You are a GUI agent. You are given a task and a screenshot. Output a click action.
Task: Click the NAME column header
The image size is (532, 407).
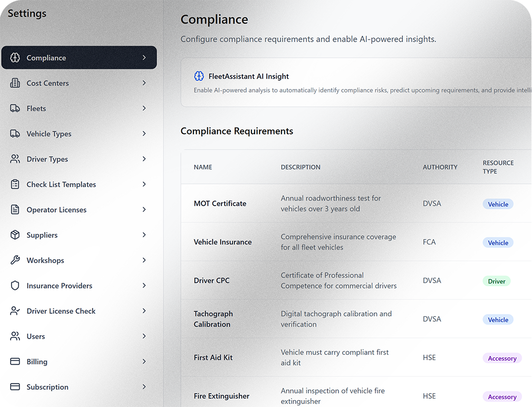(203, 167)
